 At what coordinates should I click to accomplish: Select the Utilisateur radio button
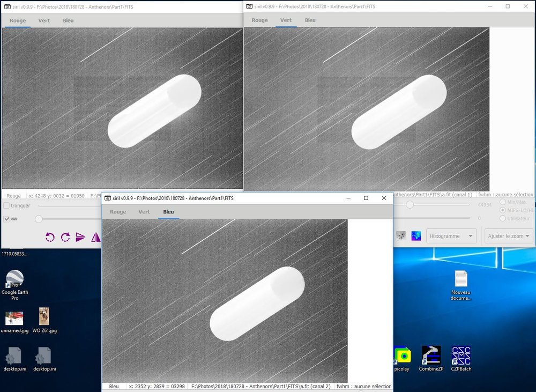click(x=503, y=218)
